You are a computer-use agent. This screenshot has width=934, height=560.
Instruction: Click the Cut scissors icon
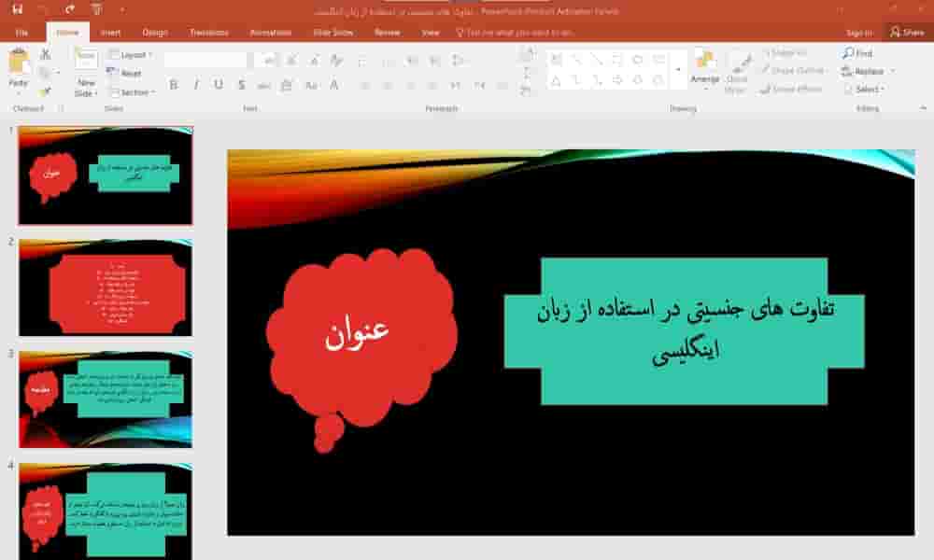[x=45, y=55]
